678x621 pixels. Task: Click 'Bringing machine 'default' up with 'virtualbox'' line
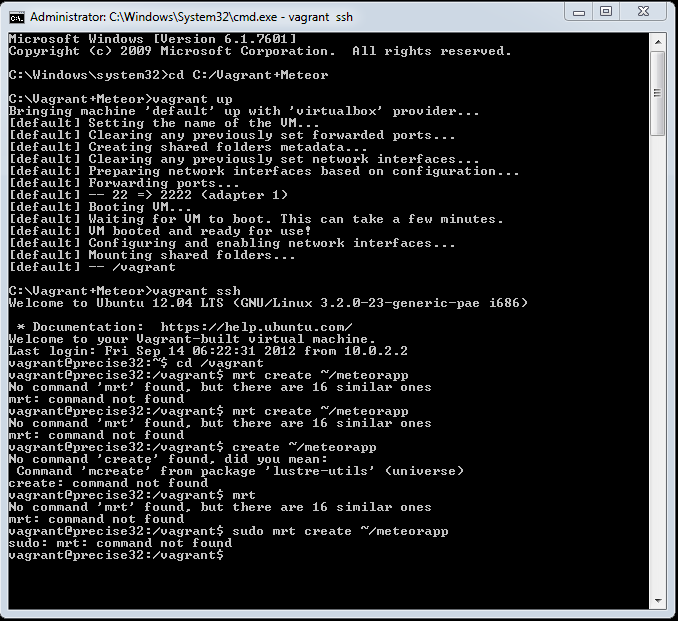point(244,111)
